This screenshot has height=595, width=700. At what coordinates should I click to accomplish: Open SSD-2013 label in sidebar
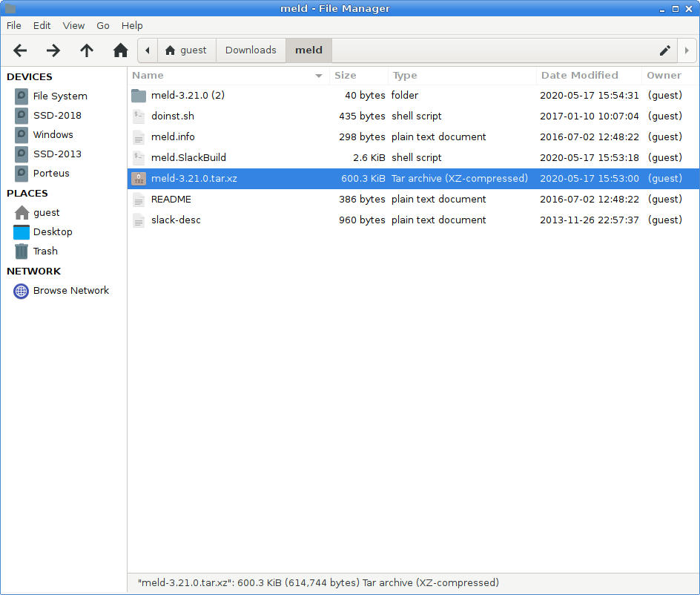(57, 154)
